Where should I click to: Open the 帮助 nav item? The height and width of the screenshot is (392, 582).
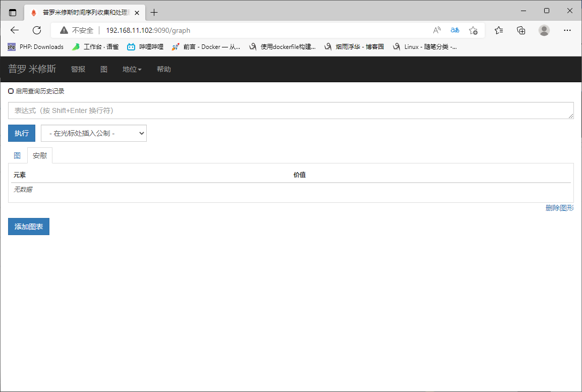pos(164,70)
